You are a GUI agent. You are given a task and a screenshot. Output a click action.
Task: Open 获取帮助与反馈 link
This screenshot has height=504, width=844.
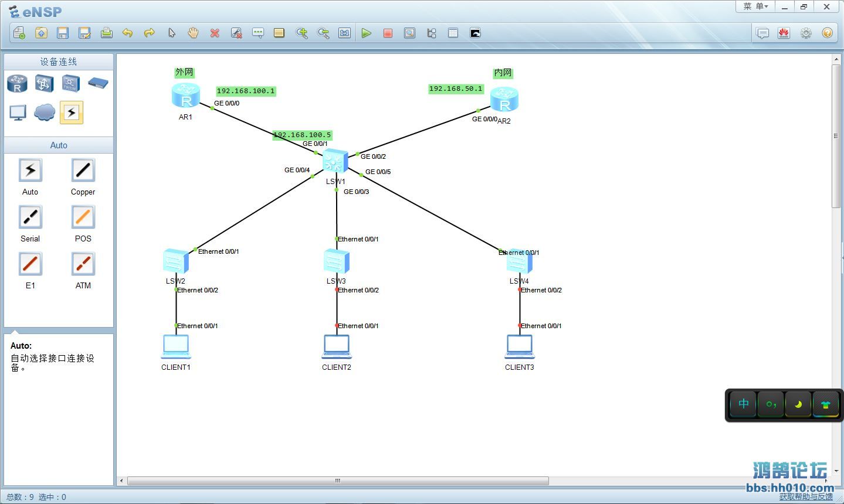tap(806, 497)
